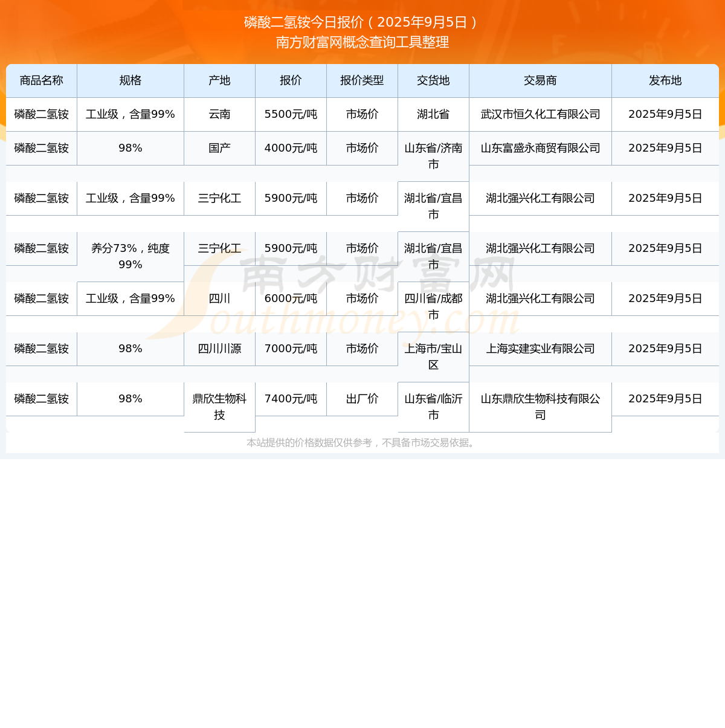Select 武汉市恒久化工有限公司 trader cell
This screenshot has width=725, height=728.
pos(541,114)
